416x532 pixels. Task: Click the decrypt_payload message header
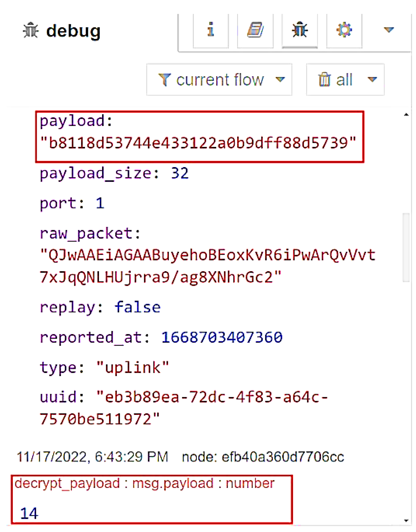tap(144, 483)
